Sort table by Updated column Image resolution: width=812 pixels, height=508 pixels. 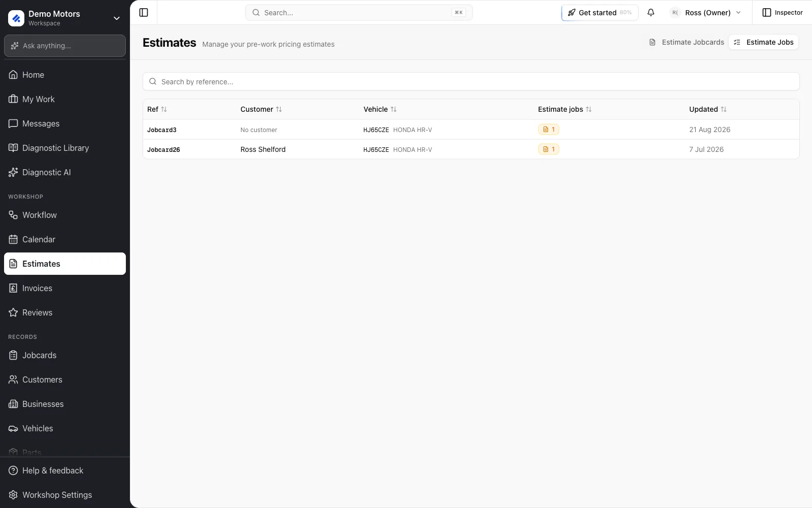click(708, 109)
